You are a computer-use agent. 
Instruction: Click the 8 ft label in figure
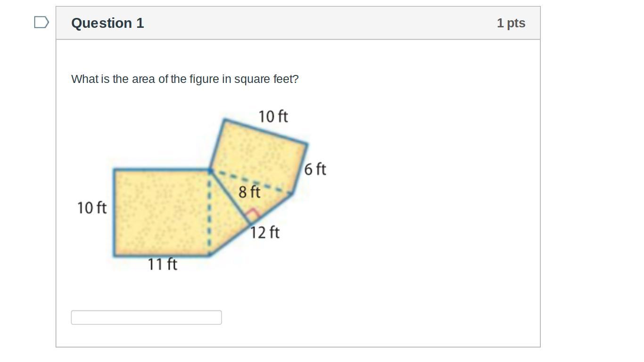249,192
